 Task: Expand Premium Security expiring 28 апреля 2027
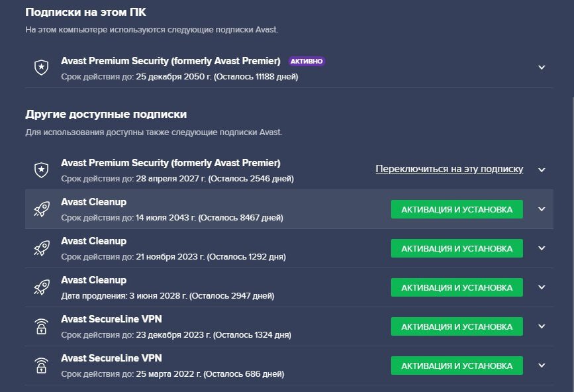point(542,170)
